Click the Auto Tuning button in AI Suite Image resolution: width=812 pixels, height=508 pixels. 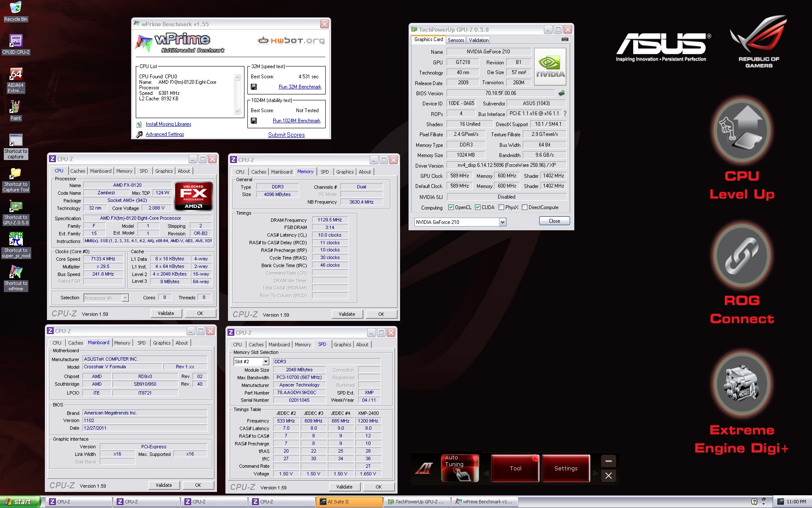pos(460,468)
